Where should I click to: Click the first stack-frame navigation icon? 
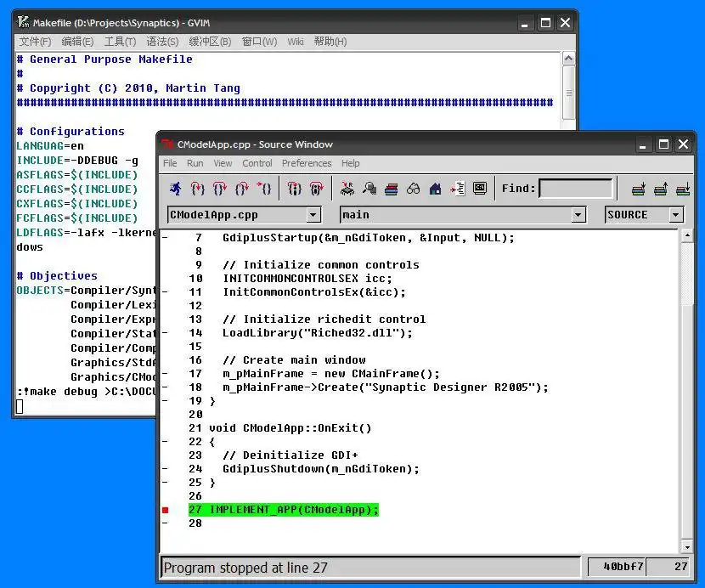639,189
